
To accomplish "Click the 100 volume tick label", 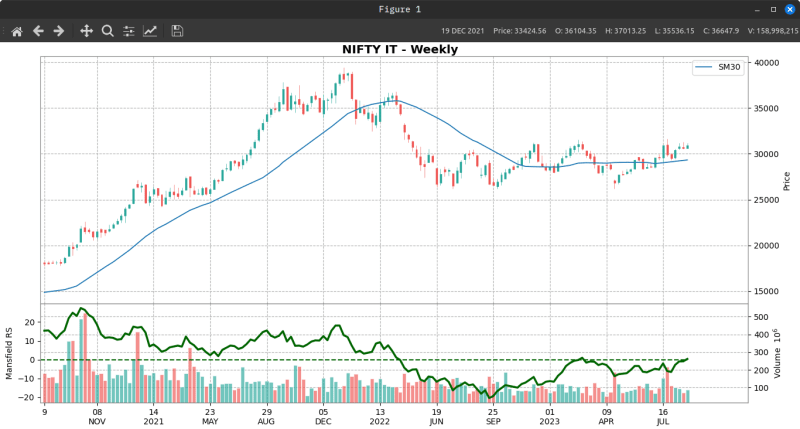I will click(761, 388).
